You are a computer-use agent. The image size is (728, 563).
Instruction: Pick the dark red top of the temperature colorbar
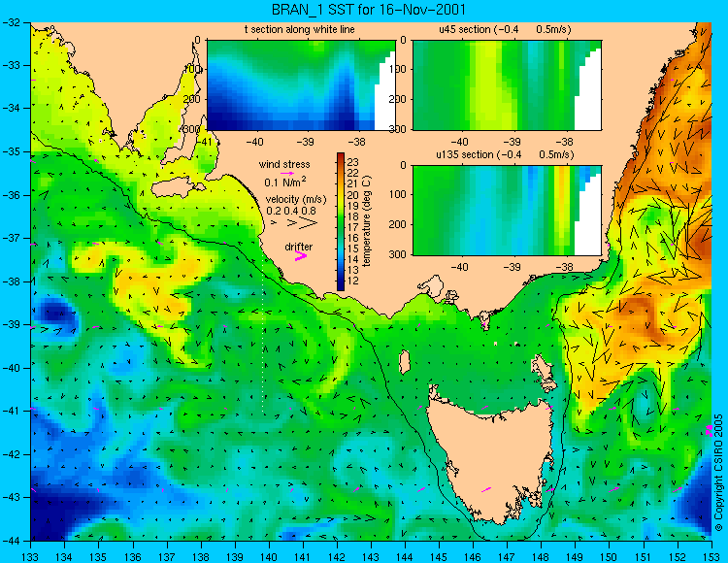pyautogui.click(x=341, y=156)
